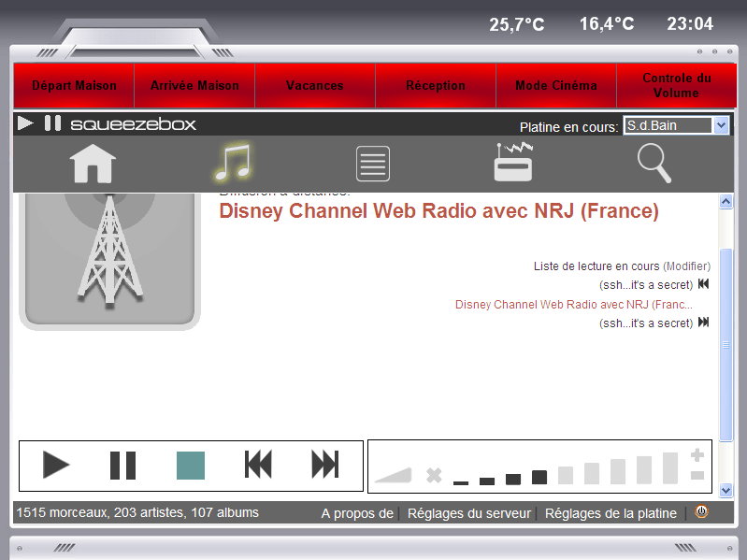Viewport: 747px width, 560px height.
Task: Click the 25,7°C temperature reading
Action: [x=517, y=24]
